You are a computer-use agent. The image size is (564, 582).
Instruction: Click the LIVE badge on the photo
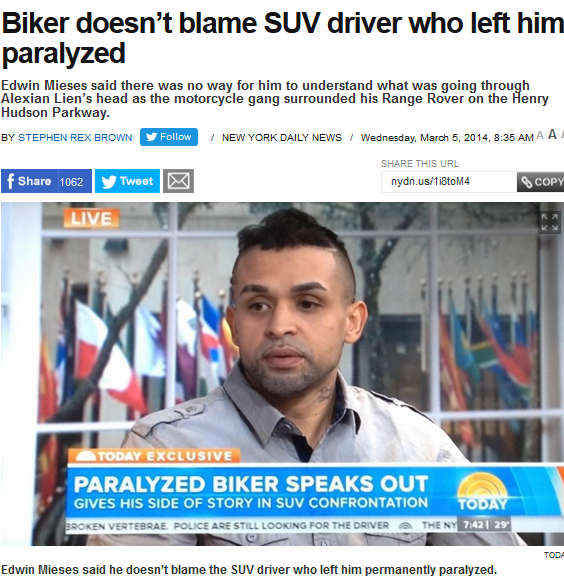(x=91, y=218)
